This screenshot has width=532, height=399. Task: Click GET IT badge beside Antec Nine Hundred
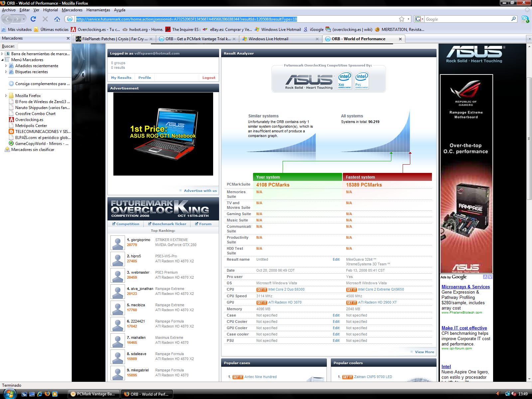coord(238,377)
